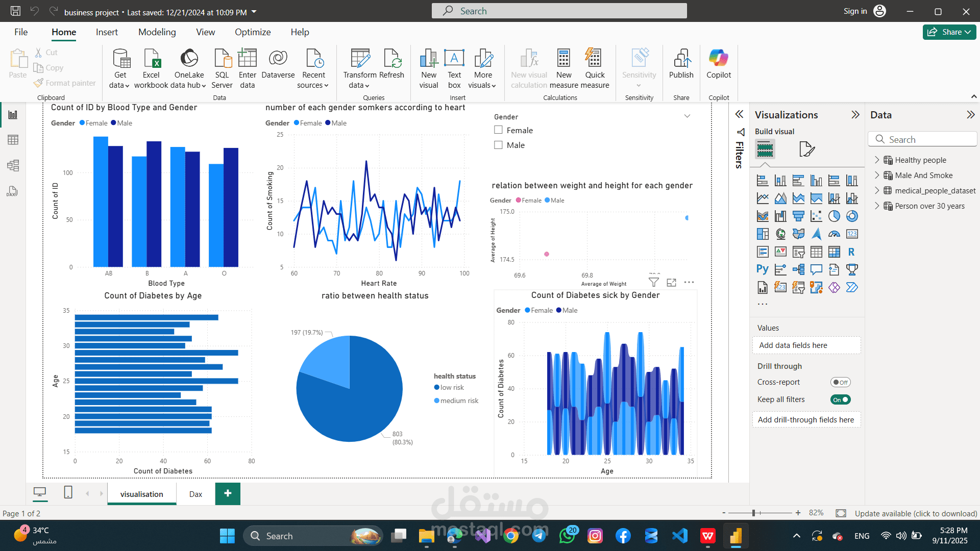Insert a Text box from the ribbon
This screenshot has width=980, height=551.
click(x=454, y=66)
